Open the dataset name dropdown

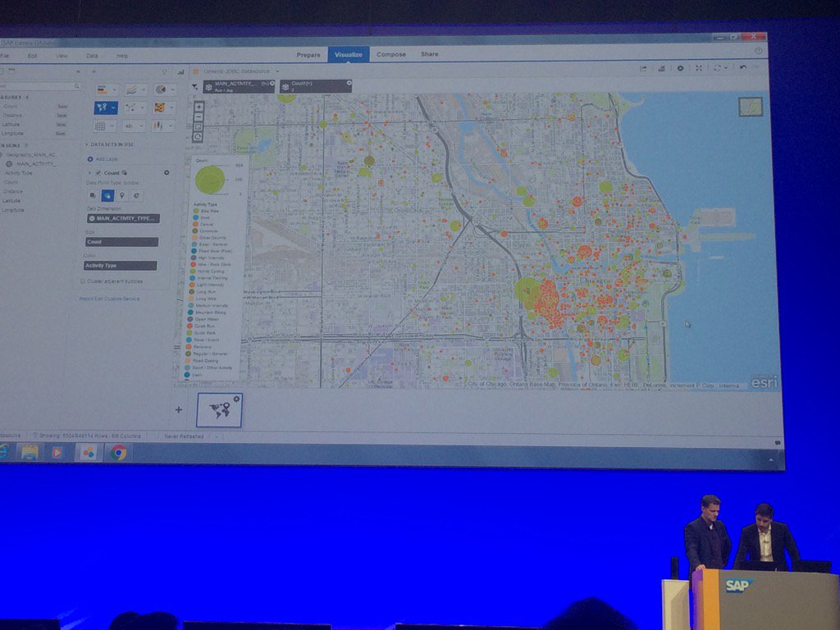coord(277,71)
